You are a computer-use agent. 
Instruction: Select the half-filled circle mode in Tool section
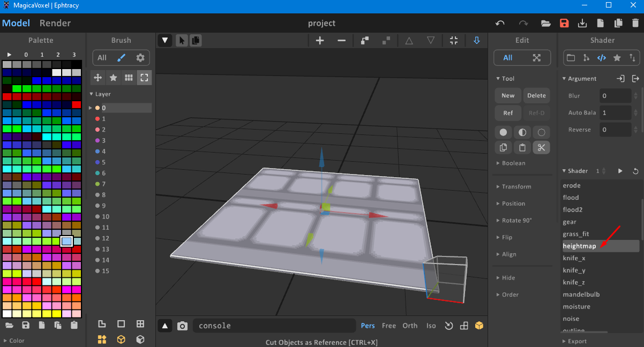tap(522, 132)
